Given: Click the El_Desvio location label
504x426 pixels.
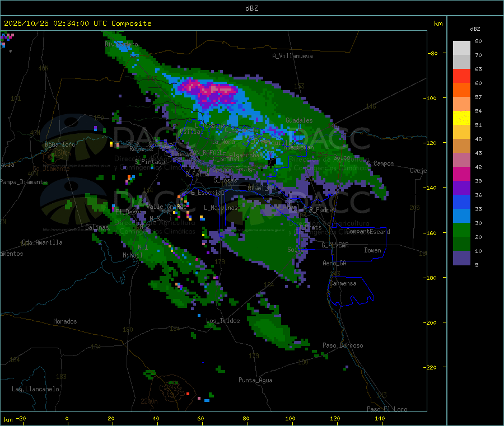Looking at the screenshot, I should tap(130, 212).
